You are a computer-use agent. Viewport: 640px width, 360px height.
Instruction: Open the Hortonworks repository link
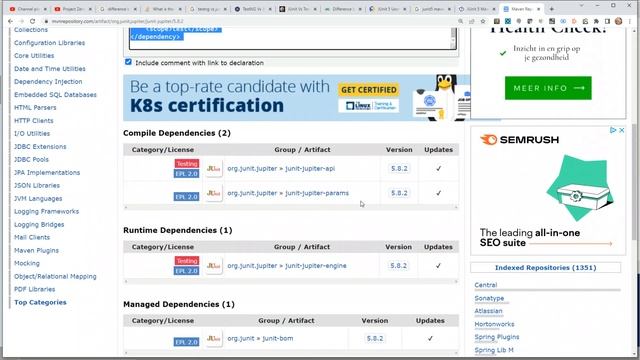tap(494, 324)
